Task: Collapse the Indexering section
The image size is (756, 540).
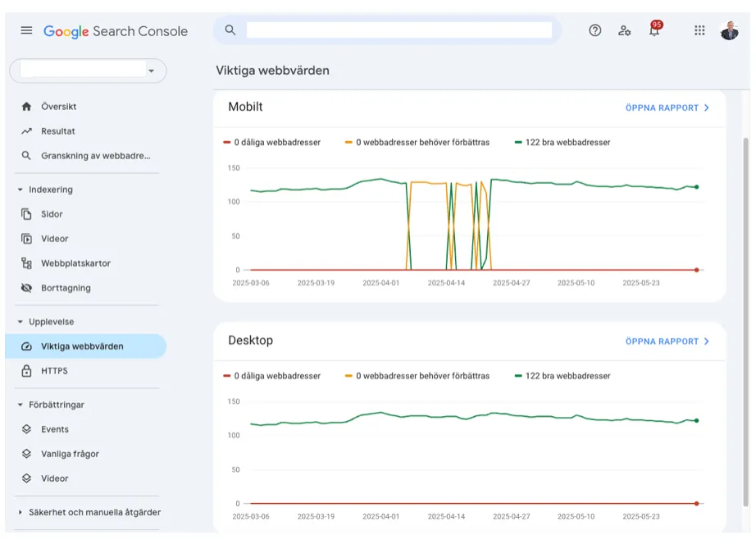Action: pyautogui.click(x=20, y=190)
